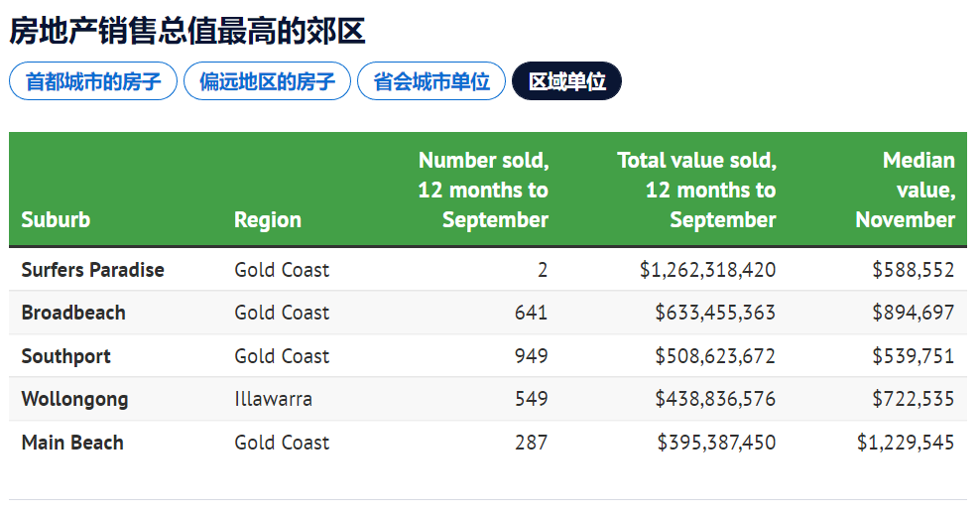Sort by Number sold column header
The image size is (980, 515).
point(483,190)
